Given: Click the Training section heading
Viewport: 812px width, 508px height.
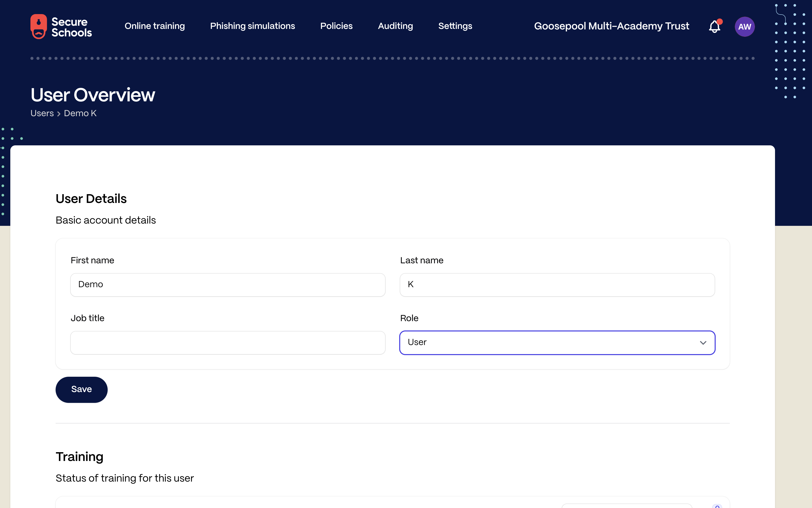Looking at the screenshot, I should pyautogui.click(x=80, y=457).
